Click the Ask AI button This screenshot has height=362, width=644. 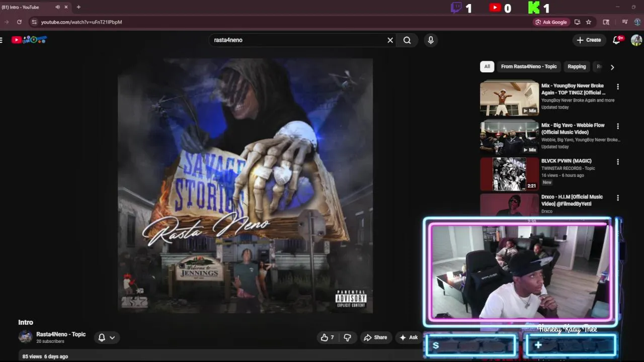coord(409,337)
